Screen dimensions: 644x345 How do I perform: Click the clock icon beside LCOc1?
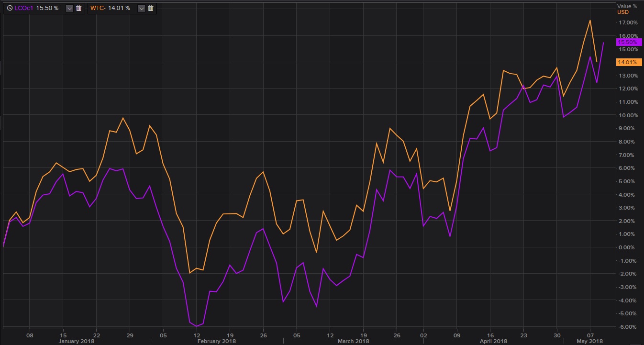click(x=10, y=8)
